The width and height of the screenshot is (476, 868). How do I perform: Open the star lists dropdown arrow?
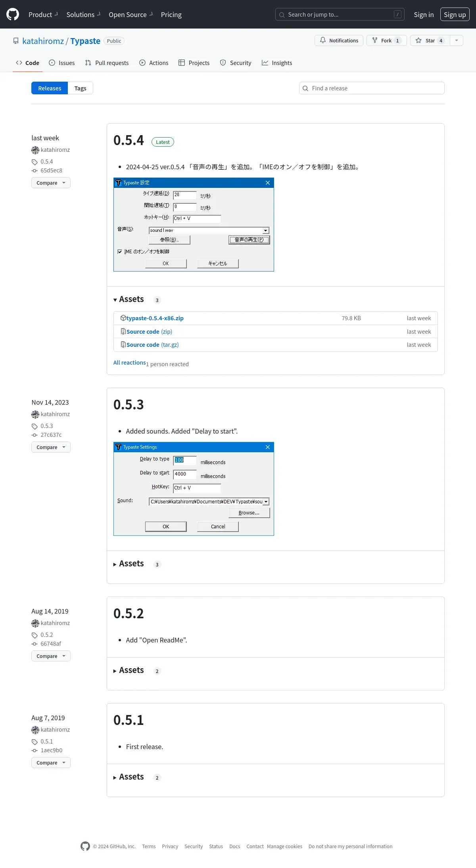pyautogui.click(x=457, y=40)
